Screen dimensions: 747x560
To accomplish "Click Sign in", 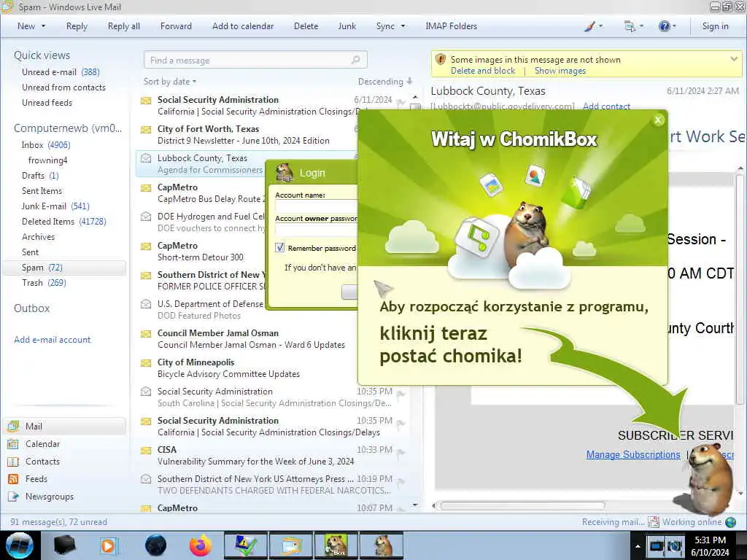I will [x=715, y=26].
